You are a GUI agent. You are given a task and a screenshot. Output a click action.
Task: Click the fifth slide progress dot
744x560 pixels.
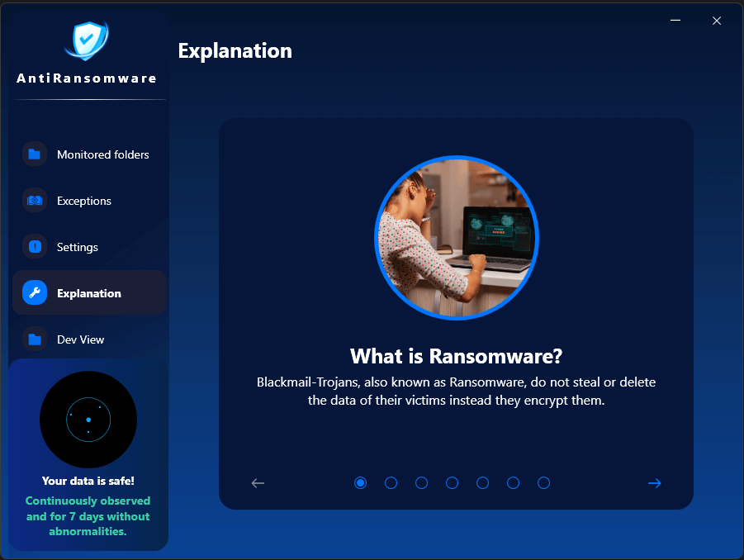tap(482, 482)
